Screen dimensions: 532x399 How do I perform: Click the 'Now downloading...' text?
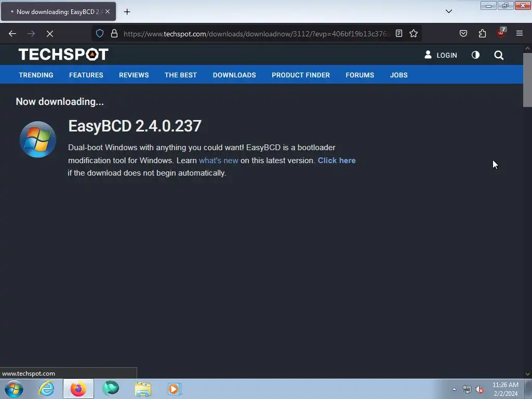(x=60, y=102)
